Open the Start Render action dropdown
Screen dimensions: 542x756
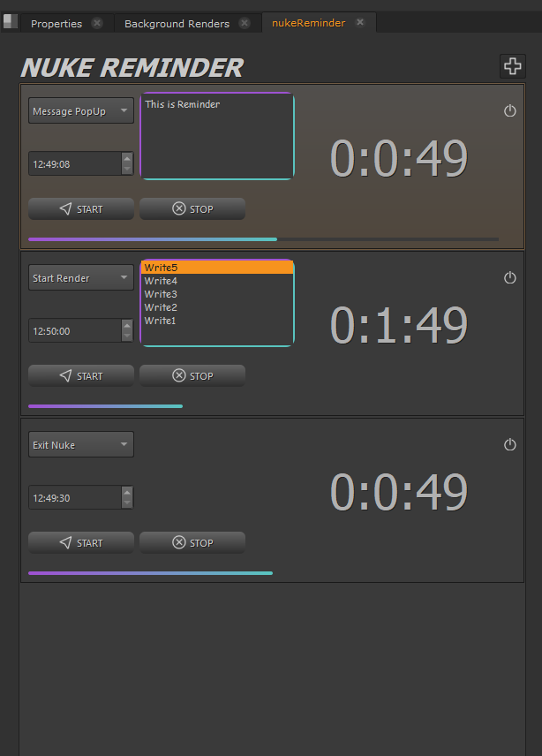tap(80, 277)
